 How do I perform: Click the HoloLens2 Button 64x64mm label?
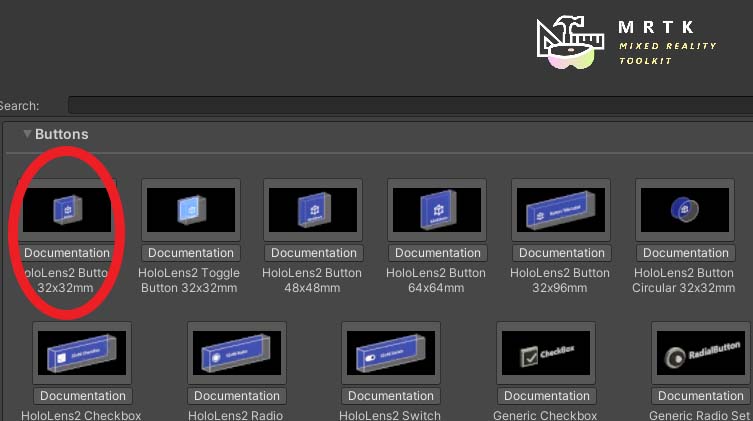[436, 280]
